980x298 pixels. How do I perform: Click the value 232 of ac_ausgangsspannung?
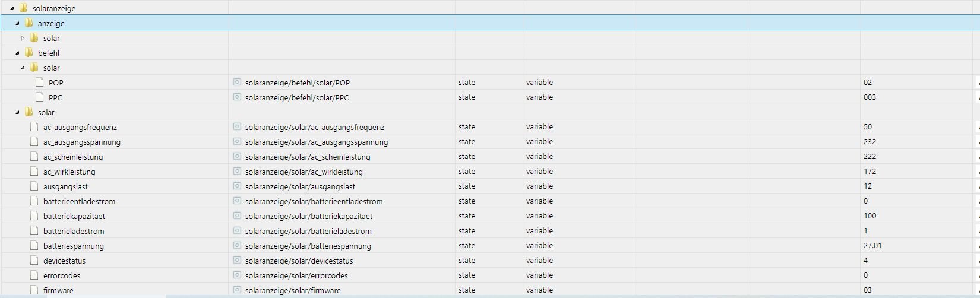(x=870, y=142)
